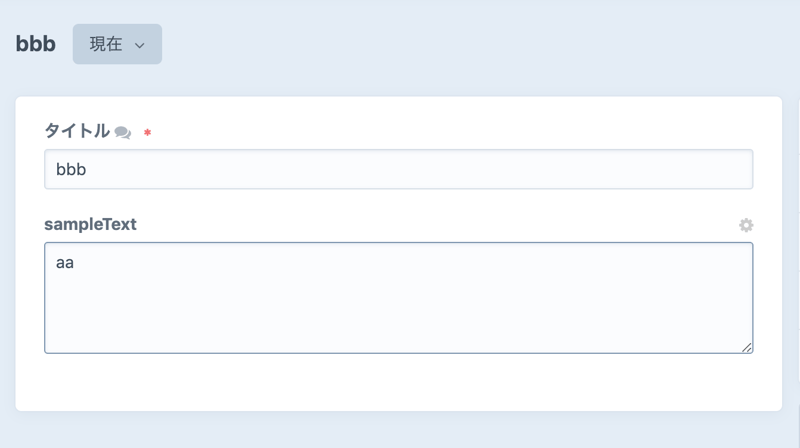Place cursor after "aa" in textarea
This screenshot has height=448, width=800.
coord(76,264)
